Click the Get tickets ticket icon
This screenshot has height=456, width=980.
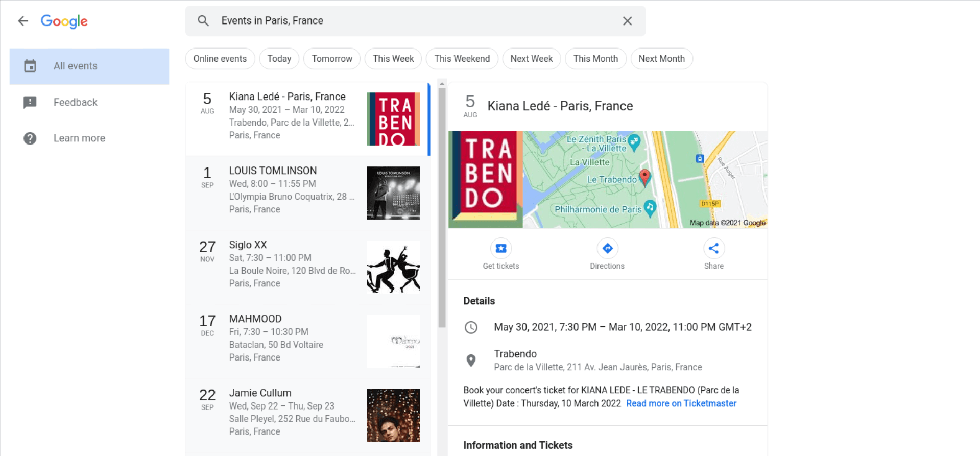coord(500,248)
